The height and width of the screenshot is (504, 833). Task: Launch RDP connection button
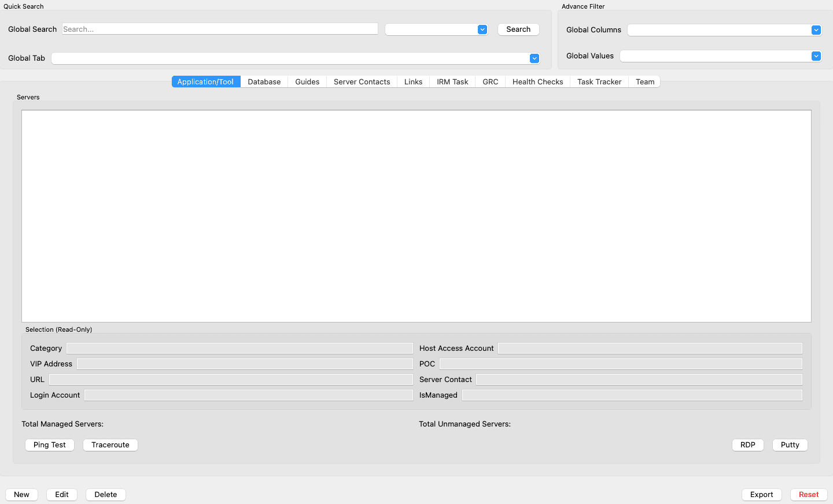[x=747, y=445]
